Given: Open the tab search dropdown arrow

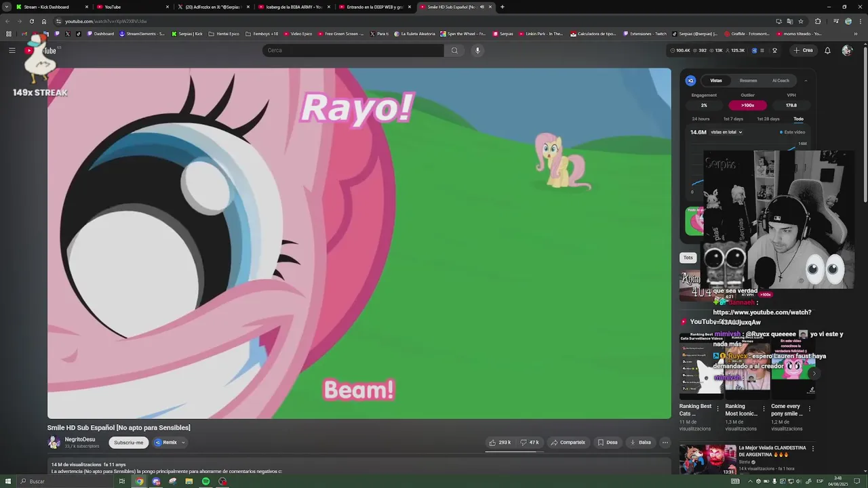Looking at the screenshot, I should pyautogui.click(x=7, y=7).
